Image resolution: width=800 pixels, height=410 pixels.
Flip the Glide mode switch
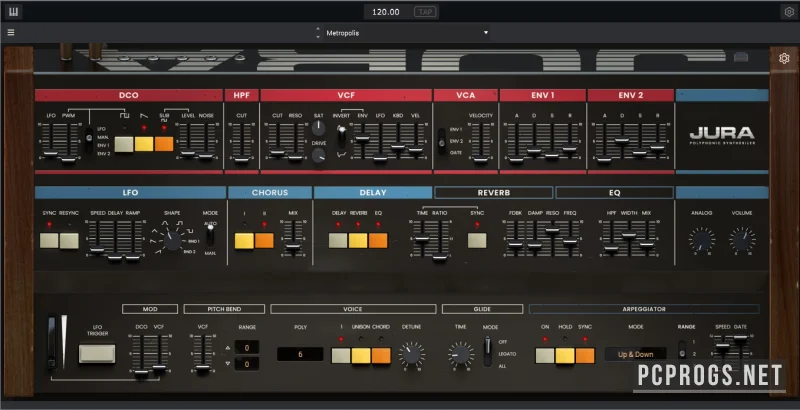click(x=488, y=351)
